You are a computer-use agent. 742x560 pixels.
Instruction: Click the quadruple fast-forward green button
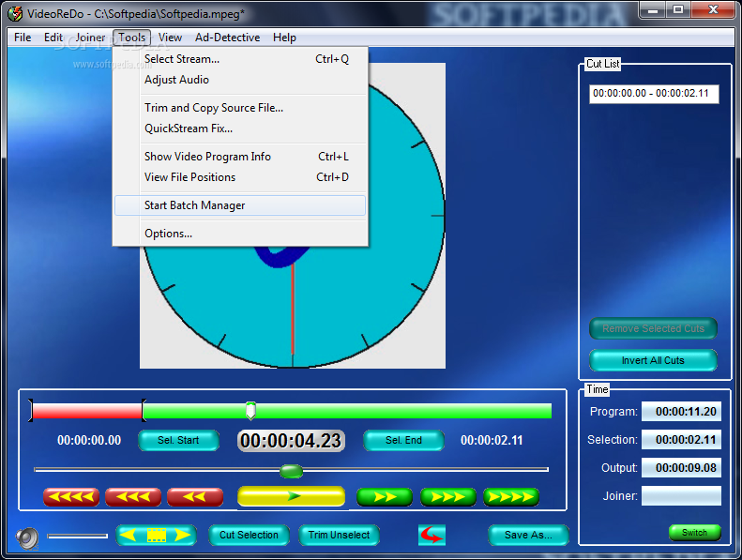511,497
